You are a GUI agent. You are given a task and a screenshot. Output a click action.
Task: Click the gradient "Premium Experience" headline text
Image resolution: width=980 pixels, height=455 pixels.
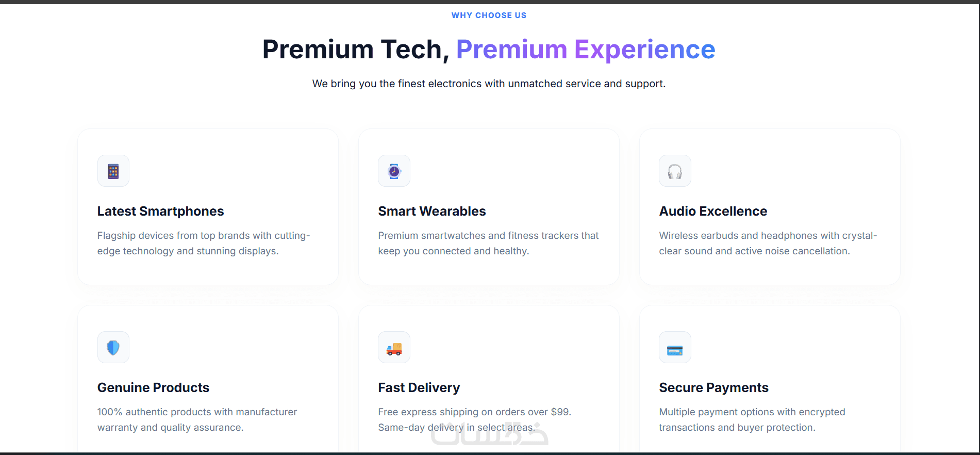tap(586, 50)
